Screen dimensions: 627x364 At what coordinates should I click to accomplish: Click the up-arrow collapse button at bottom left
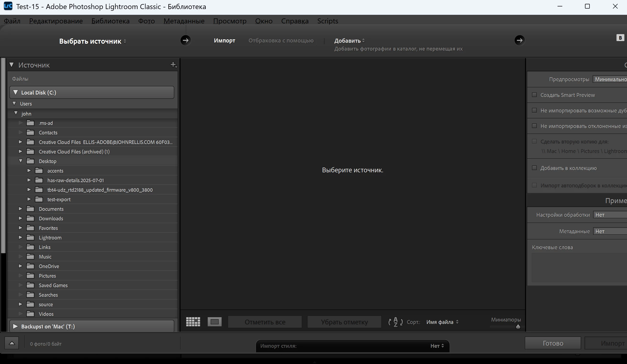pyautogui.click(x=12, y=343)
